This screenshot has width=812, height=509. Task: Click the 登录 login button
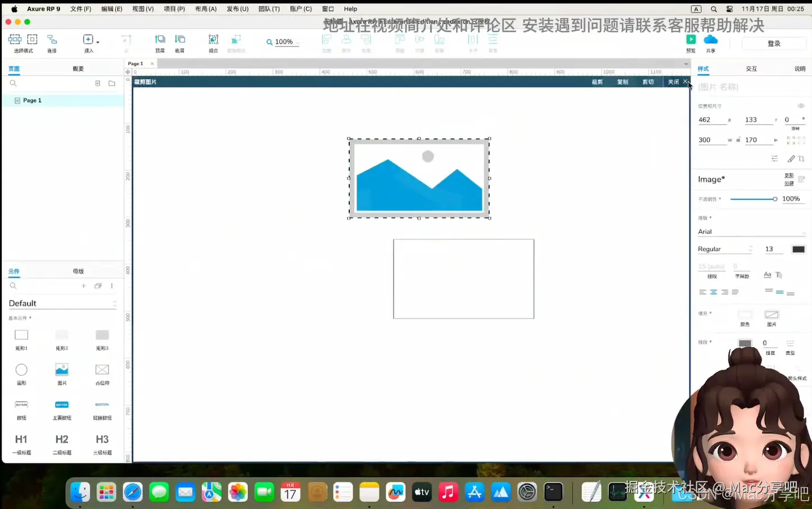coord(774,43)
